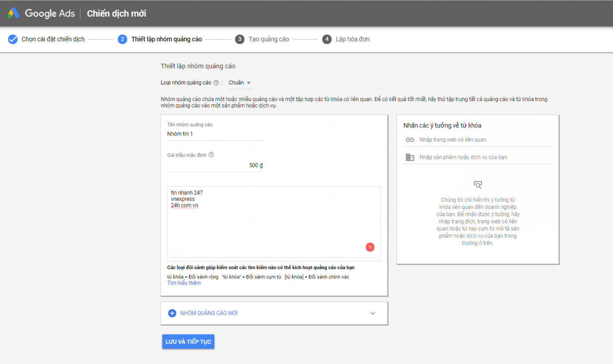Click inside the keywords text area
The image size is (613, 364).
tap(274, 223)
